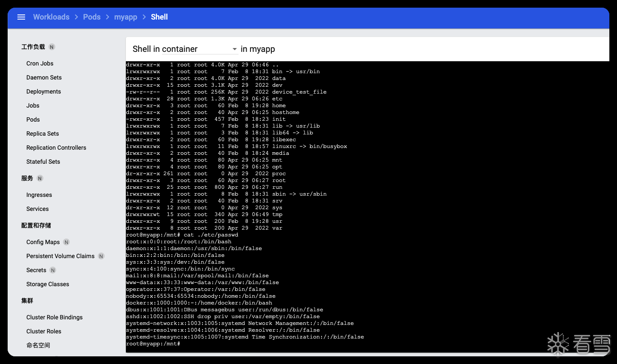Open the 服务 section heading
617x364 pixels.
point(27,178)
